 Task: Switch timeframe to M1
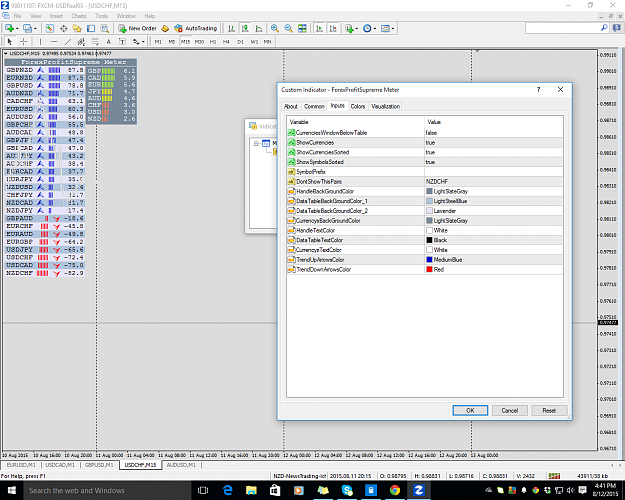click(x=158, y=41)
